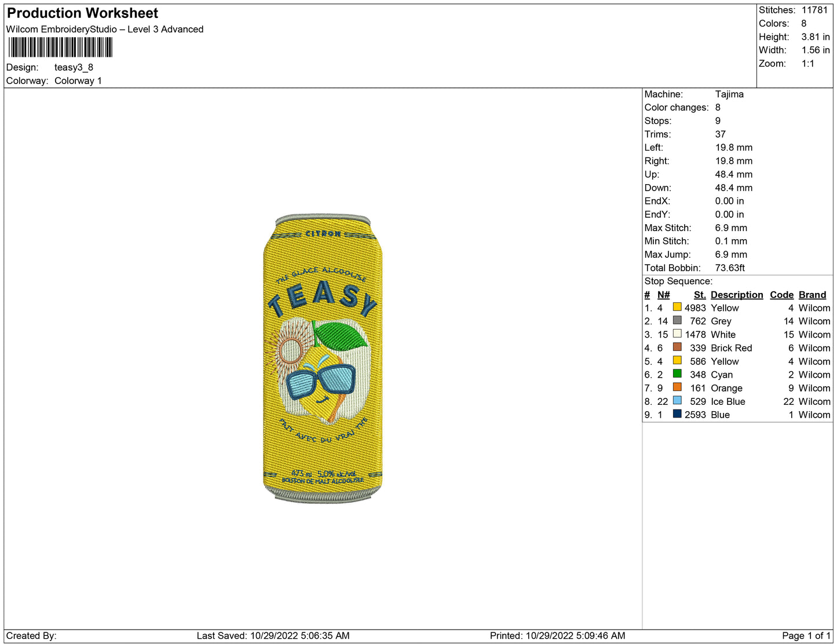Select the "Created By:" footer label

point(31,635)
